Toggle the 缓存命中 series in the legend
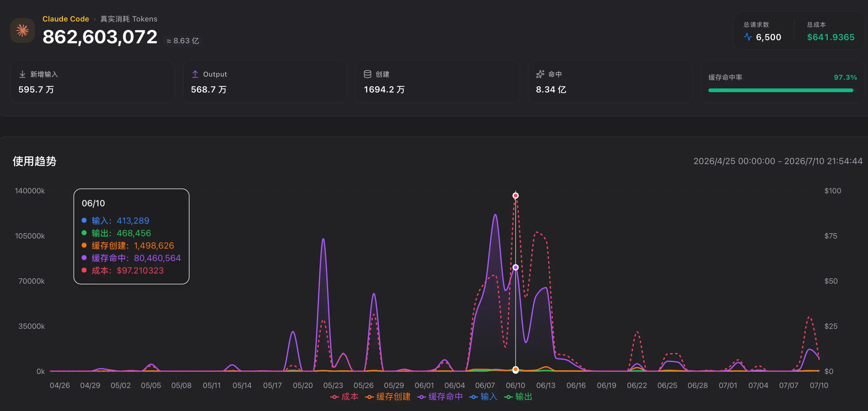The image size is (868, 411). coord(440,397)
